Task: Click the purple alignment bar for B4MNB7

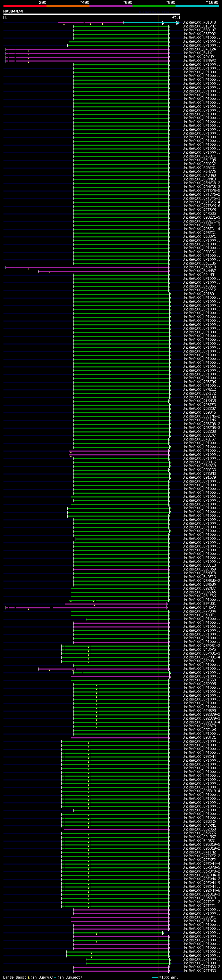Action: coord(104,271)
